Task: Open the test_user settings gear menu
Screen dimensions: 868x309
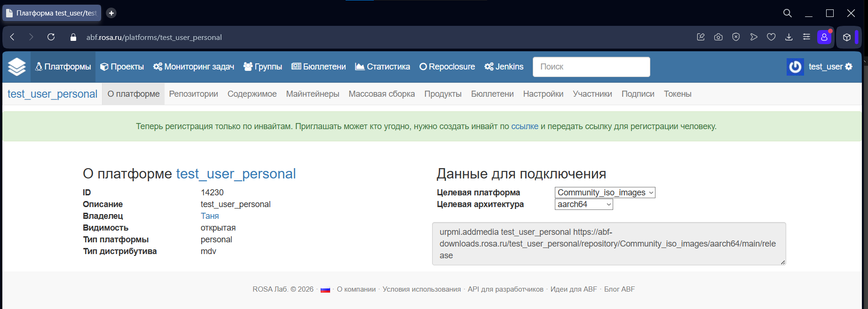Action: coord(849,67)
